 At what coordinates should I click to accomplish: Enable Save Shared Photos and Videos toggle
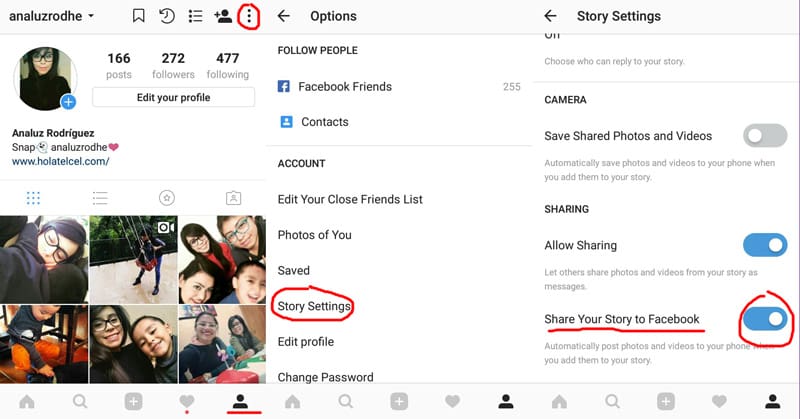pos(765,136)
